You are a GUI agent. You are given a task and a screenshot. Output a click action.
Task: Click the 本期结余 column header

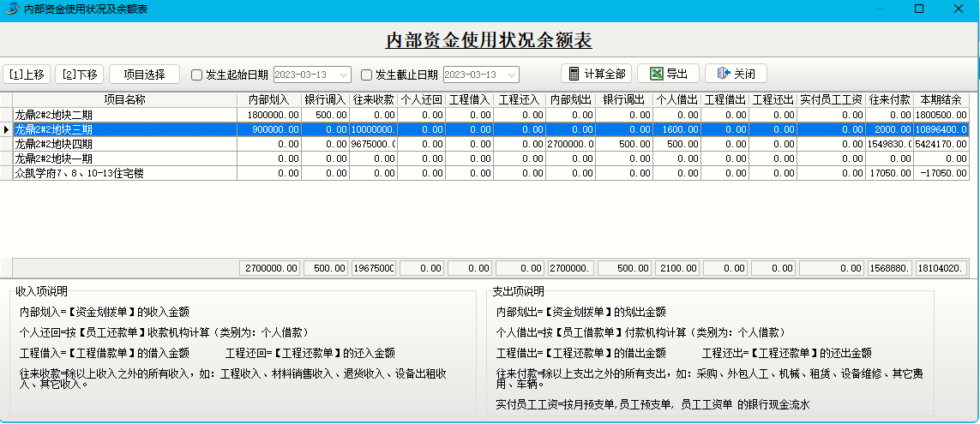coord(942,100)
